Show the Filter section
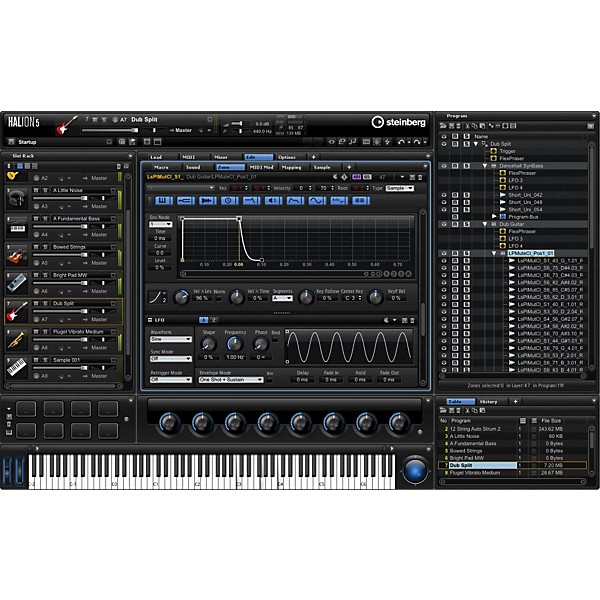This screenshot has height=600, width=600. tap(251, 200)
